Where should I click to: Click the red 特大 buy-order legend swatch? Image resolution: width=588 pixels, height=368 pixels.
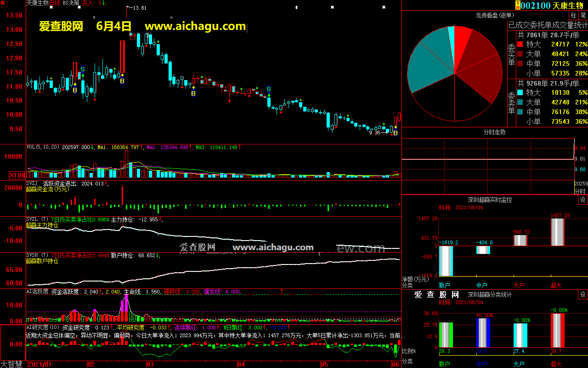[x=520, y=45]
